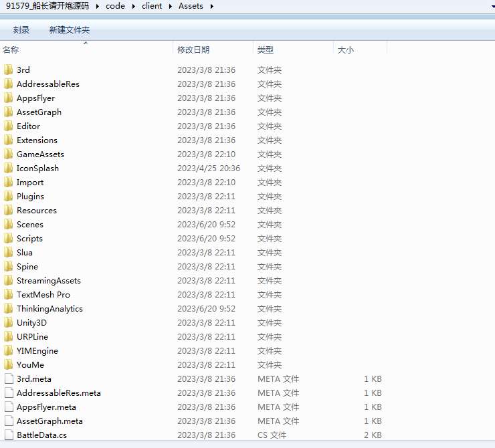Select the Unity3D folder icon
495x448 pixels.
tap(8, 323)
